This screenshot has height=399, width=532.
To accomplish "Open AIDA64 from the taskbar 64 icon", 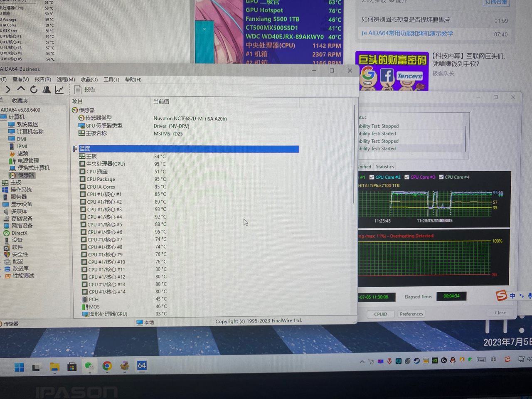I will coord(142,366).
